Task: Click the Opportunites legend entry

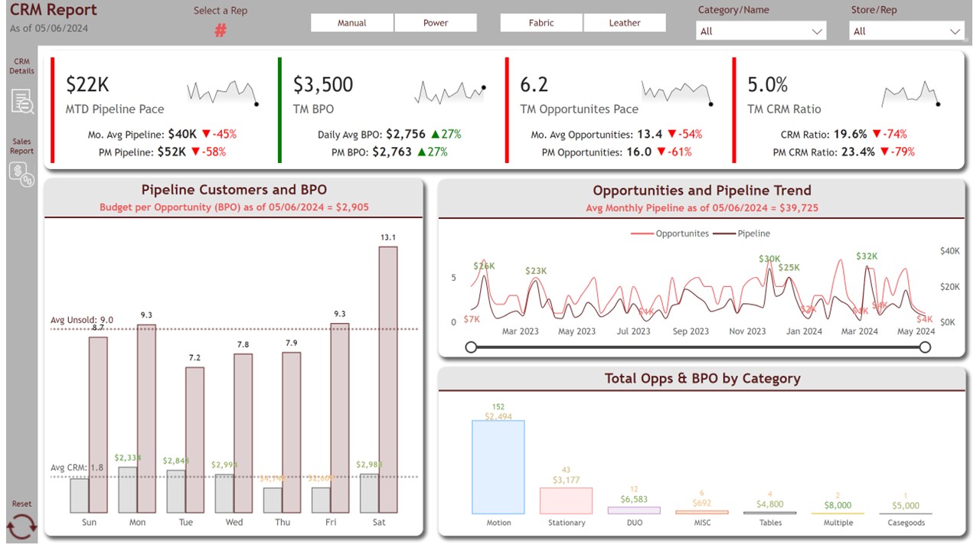Action: [x=675, y=233]
